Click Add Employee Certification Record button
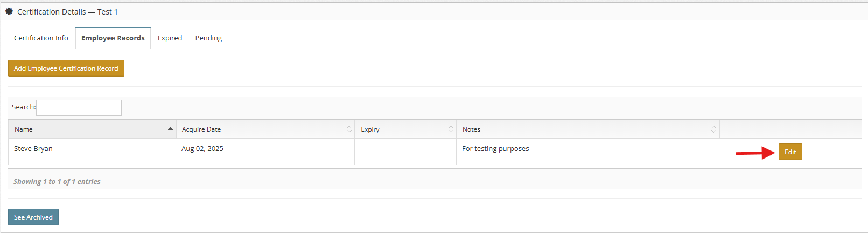The width and height of the screenshot is (868, 233). coord(66,68)
